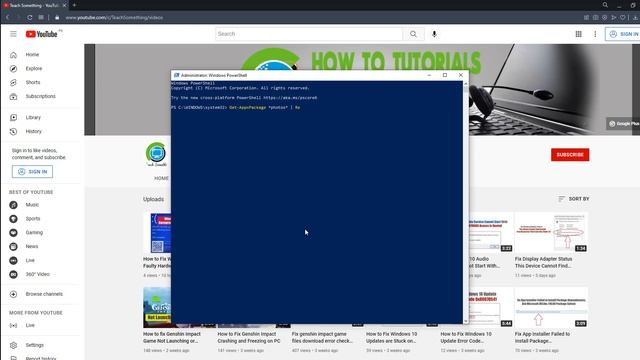The image size is (640, 360).
Task: Open 'Genshin Impact Crashing and Freezing' title
Action: click(249, 338)
